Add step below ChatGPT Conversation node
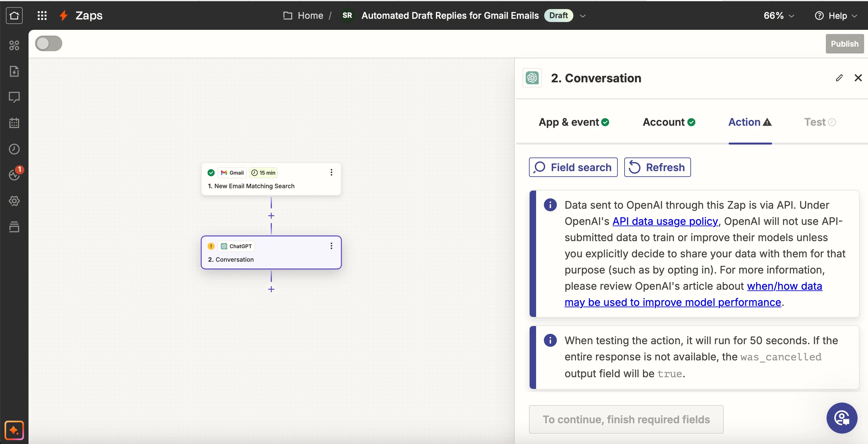 click(x=271, y=289)
